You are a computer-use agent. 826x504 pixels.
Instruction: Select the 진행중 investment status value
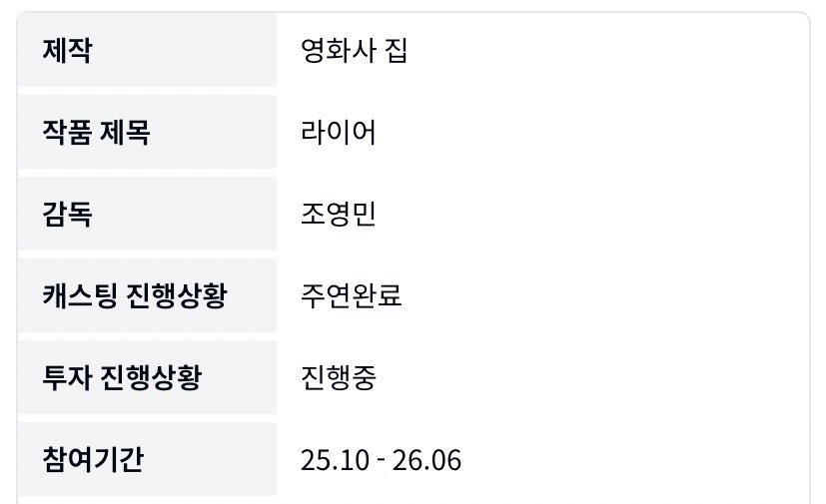[339, 378]
